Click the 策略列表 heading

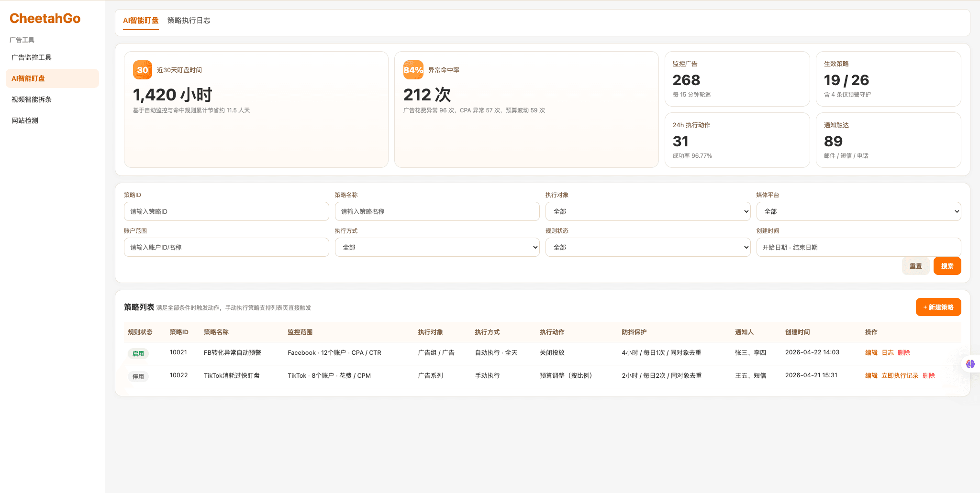[139, 307]
